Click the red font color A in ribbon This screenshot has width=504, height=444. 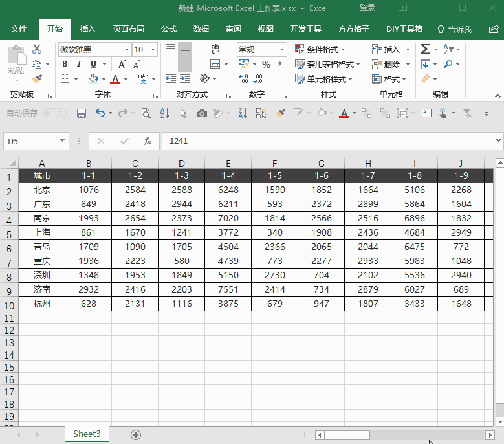pyautogui.click(x=115, y=79)
